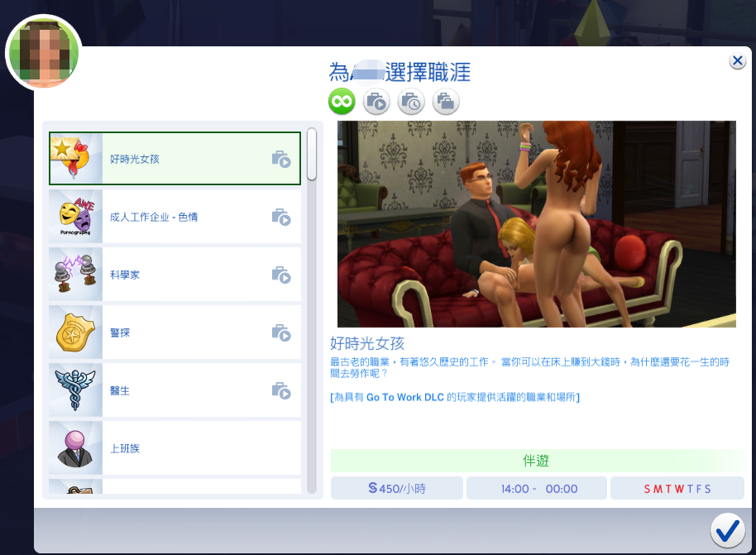Screen dimensions: 756x555
Task: Click the S M T W T F S workdays field
Action: pos(677,489)
